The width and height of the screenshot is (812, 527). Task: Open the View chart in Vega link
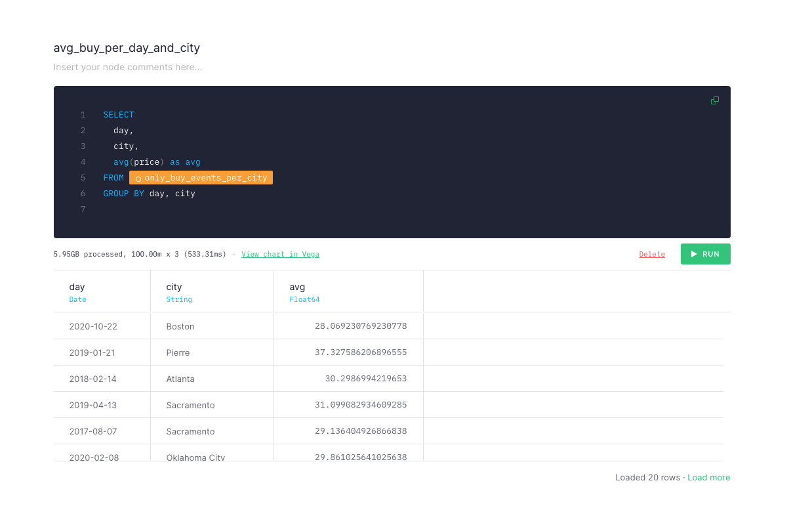tap(280, 254)
